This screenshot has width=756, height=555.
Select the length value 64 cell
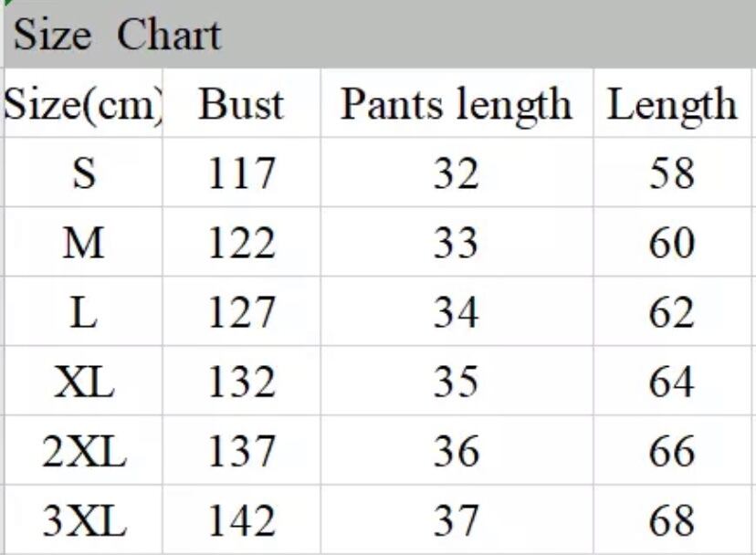[x=672, y=382]
